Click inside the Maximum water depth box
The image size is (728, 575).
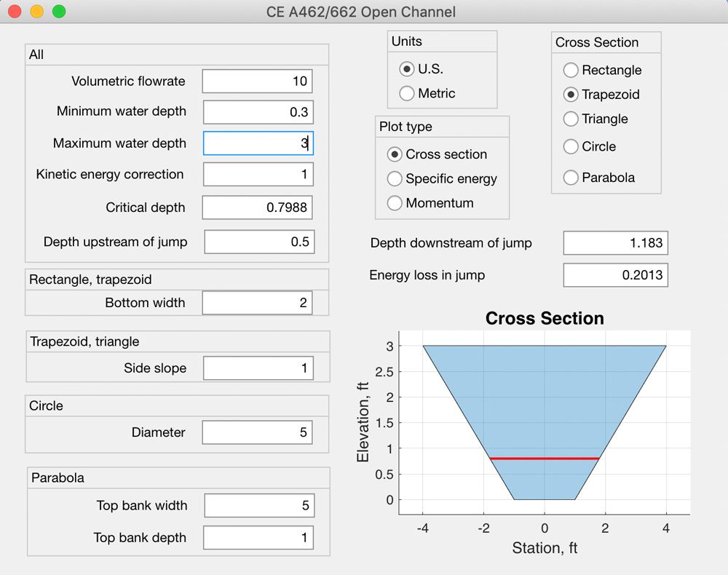257,143
